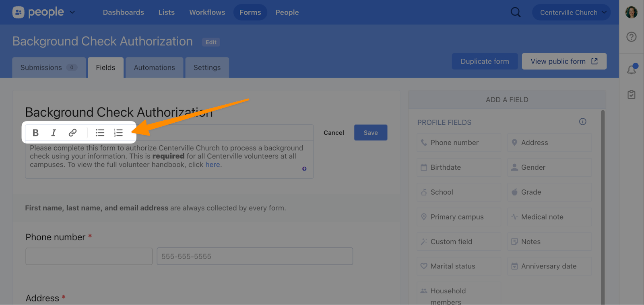Save the form description

click(370, 133)
